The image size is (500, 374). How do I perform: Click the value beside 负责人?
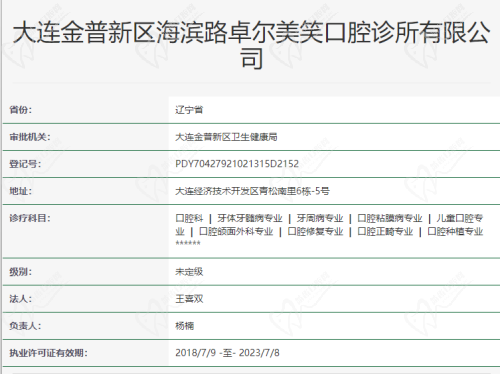click(184, 326)
